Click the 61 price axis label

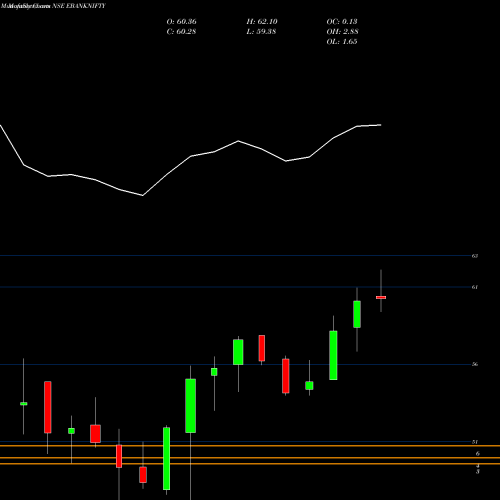click(x=475, y=287)
